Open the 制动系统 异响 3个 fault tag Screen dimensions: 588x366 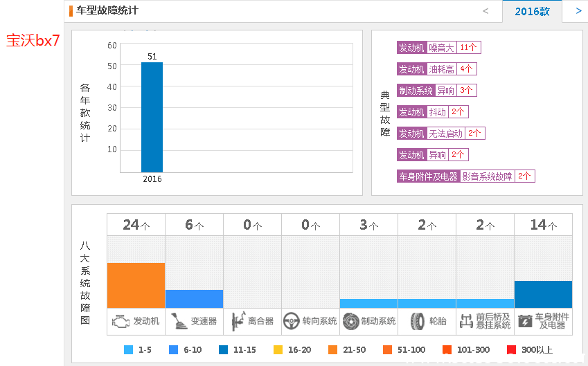click(436, 91)
